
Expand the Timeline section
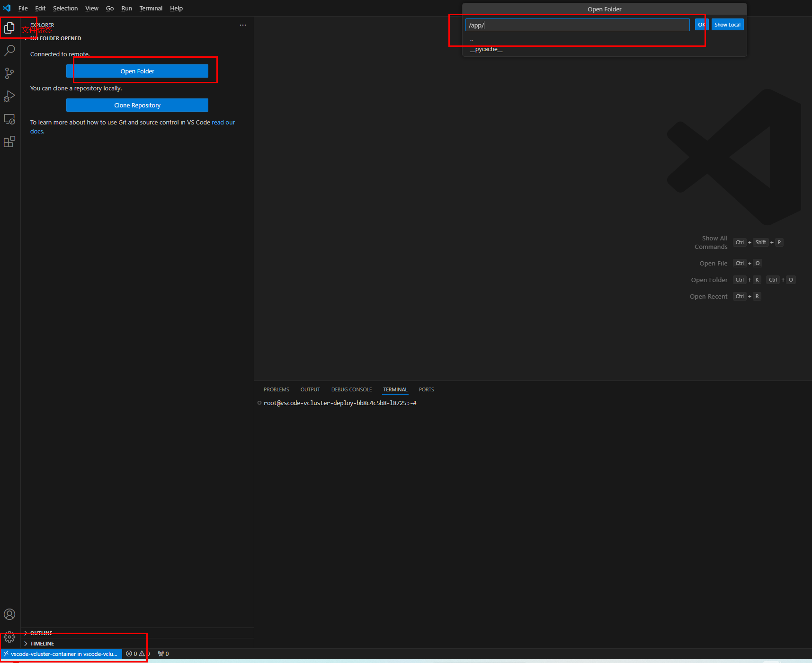coord(42,644)
